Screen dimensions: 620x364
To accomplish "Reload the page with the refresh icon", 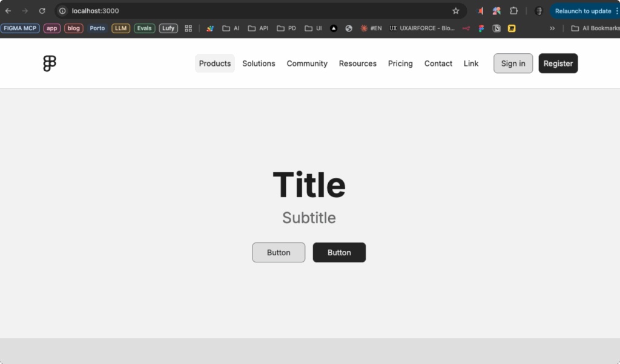I will tap(42, 11).
